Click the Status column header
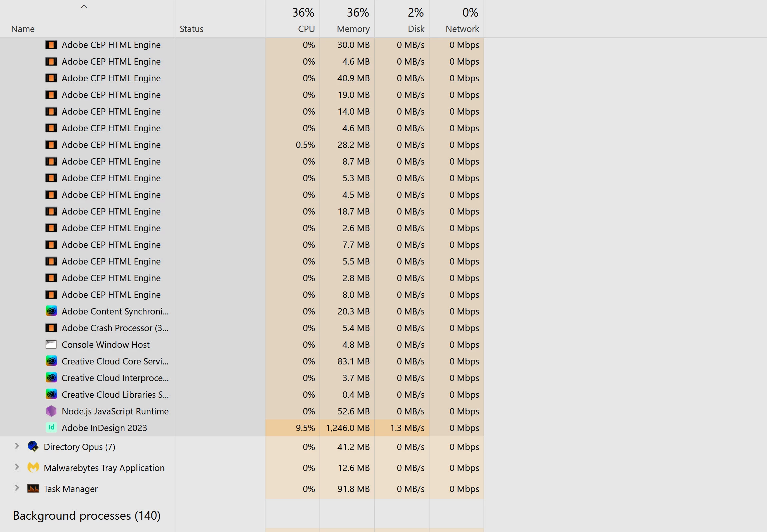Screen dimensions: 767x532 (191, 29)
